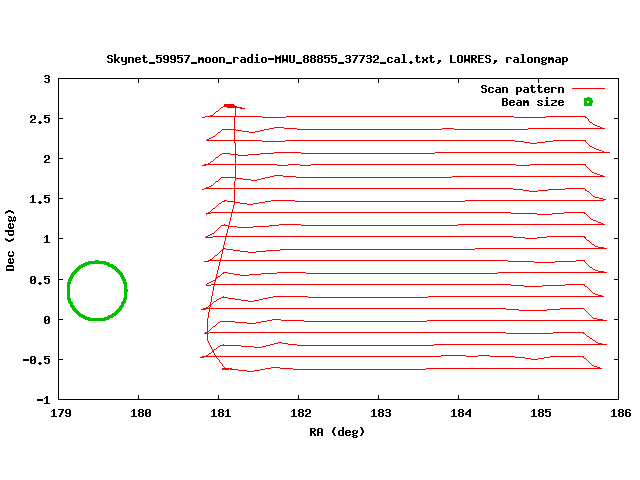Click x-axis tick label 179
The image size is (640, 480).
point(60,413)
